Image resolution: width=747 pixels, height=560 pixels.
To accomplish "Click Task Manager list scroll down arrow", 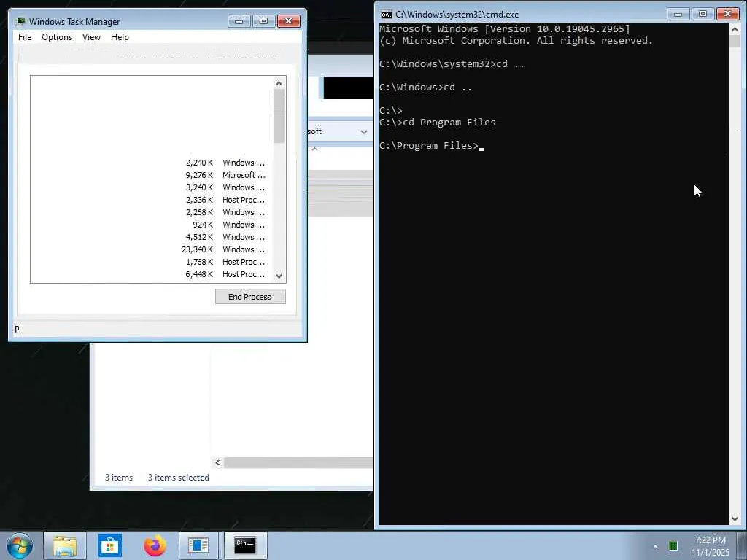I will 279,276.
